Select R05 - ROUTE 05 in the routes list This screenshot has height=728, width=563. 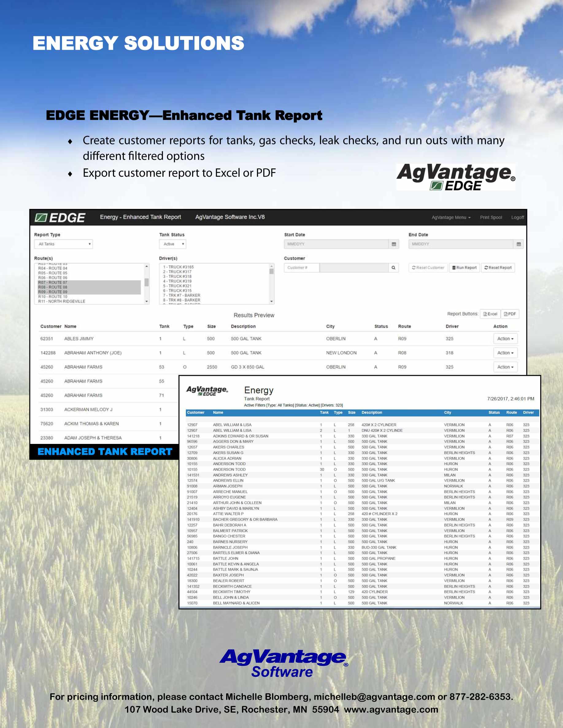89,273
